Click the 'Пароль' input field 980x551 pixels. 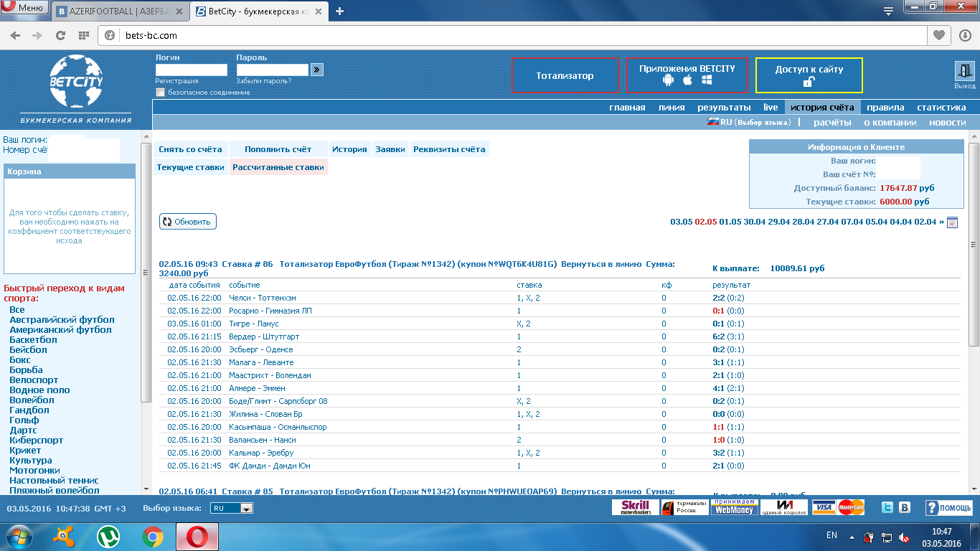pos(272,70)
